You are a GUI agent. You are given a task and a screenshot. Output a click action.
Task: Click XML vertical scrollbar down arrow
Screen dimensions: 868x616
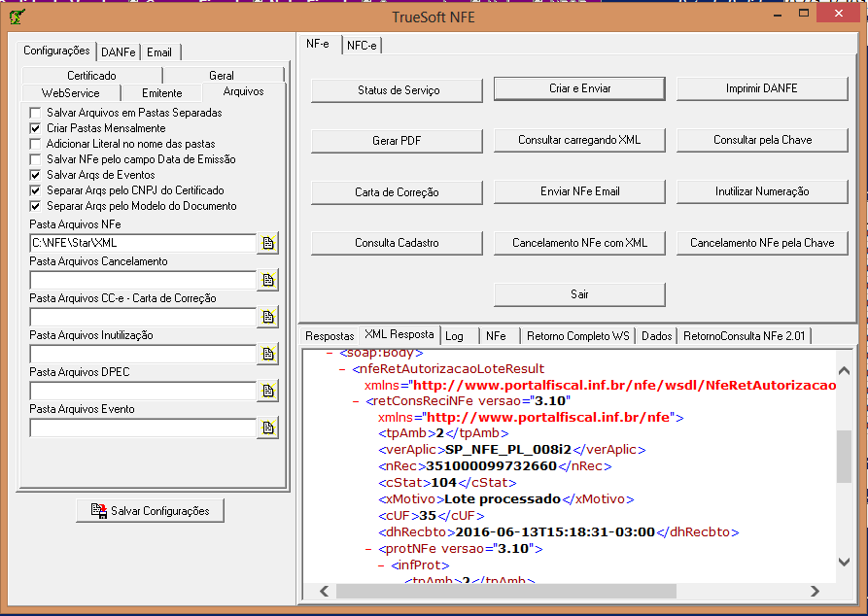[x=845, y=563]
